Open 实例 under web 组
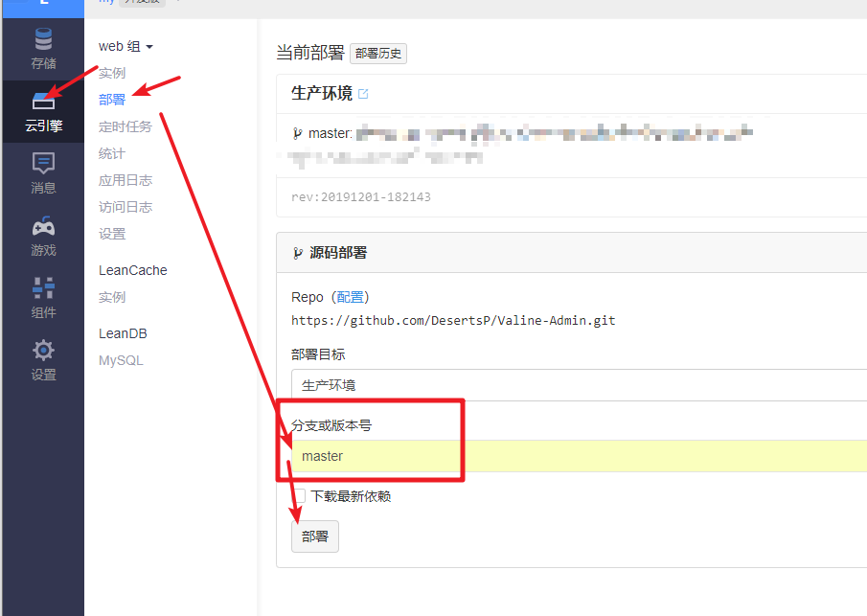This screenshot has height=616, width=867. (112, 73)
